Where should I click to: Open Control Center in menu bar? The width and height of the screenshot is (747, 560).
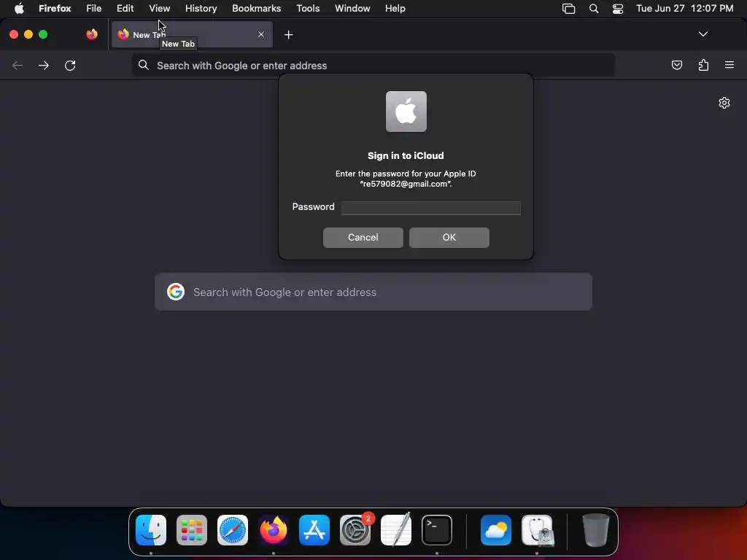coord(617,8)
